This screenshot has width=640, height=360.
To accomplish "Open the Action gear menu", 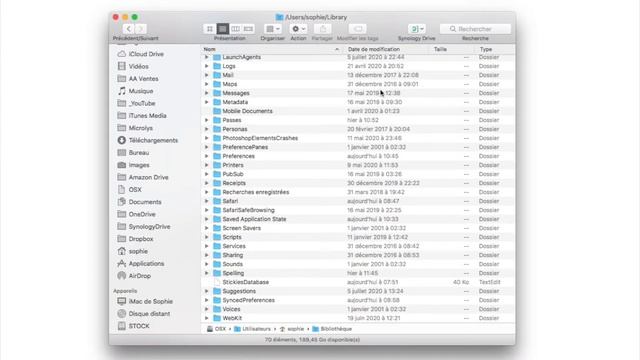I will (x=298, y=29).
